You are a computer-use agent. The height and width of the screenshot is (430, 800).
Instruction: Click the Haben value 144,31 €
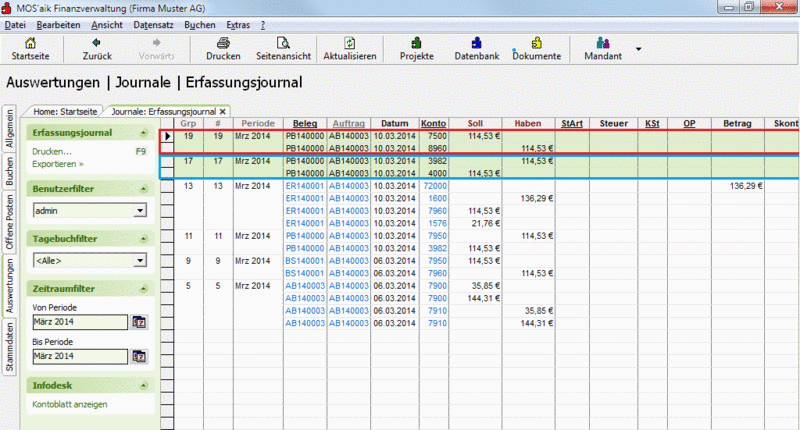tap(537, 323)
